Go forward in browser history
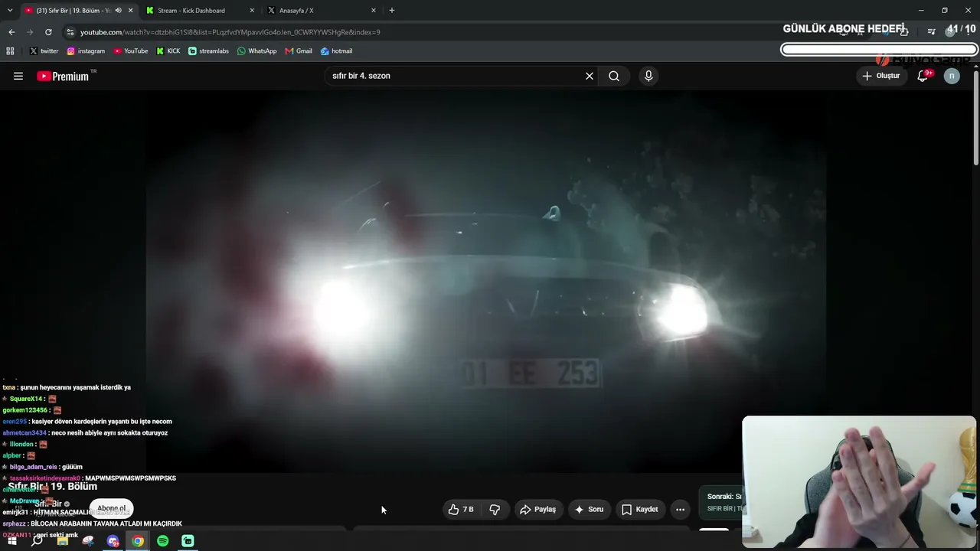 coord(30,32)
